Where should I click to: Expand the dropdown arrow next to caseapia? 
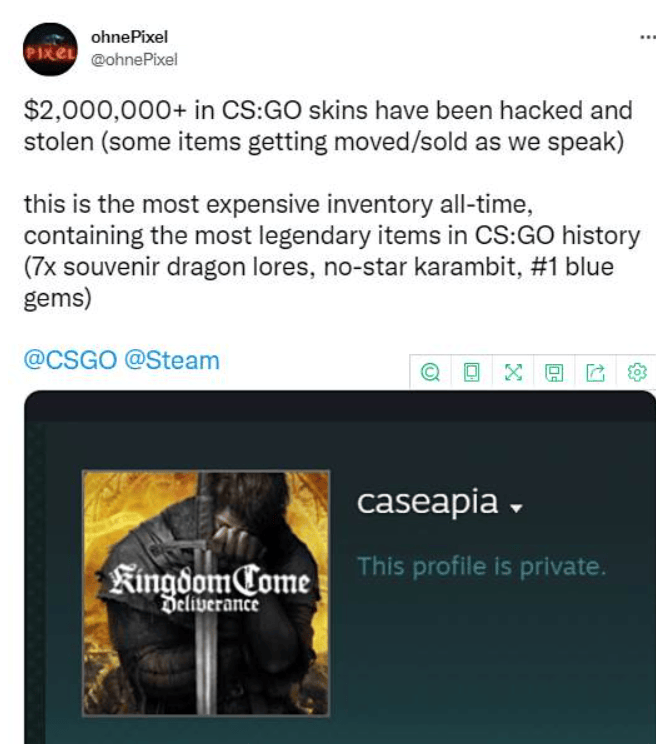coord(516,508)
